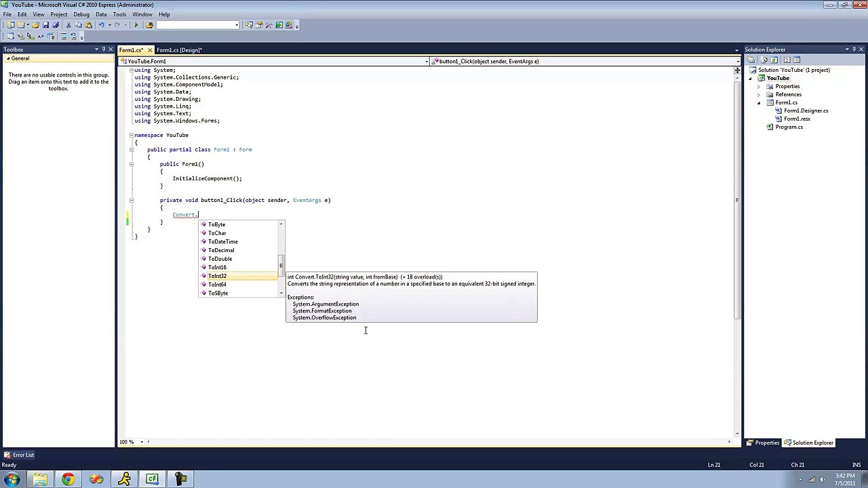Collapse the YouTube project node
The width and height of the screenshot is (868, 488).
tap(751, 79)
